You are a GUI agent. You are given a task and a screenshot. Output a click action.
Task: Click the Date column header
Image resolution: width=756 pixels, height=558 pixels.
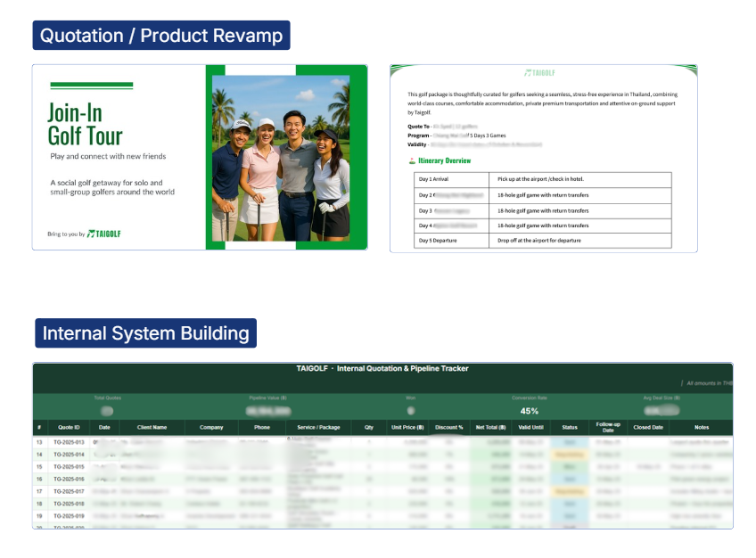click(104, 428)
